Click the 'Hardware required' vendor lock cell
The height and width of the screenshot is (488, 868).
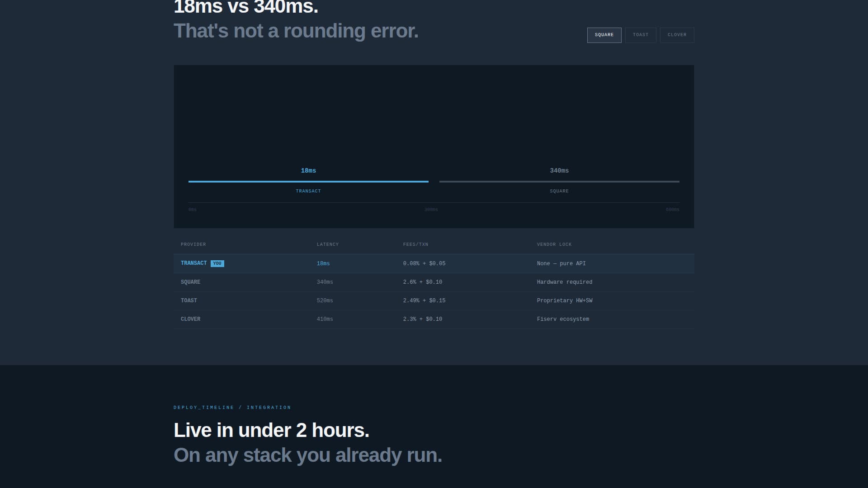click(x=564, y=282)
